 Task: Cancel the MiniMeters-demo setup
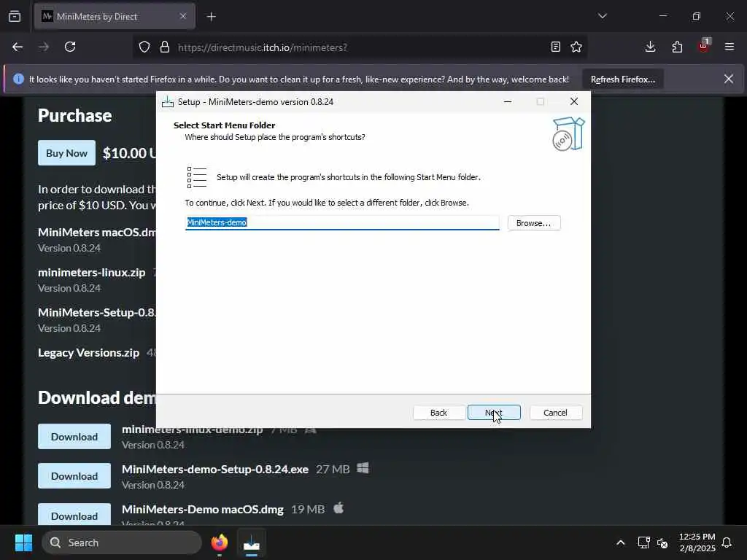[555, 413]
